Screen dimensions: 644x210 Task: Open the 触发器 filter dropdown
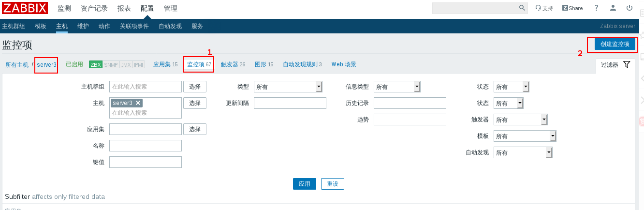coord(521,120)
